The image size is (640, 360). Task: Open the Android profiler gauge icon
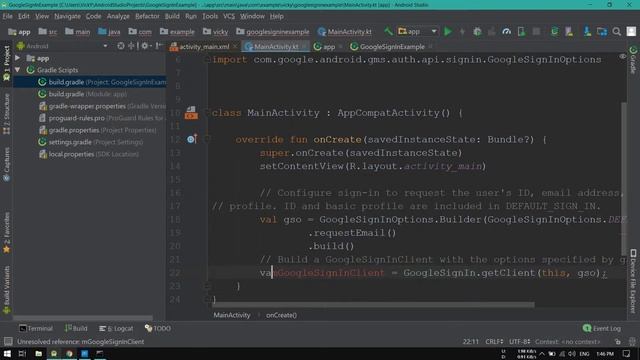[x=507, y=31]
